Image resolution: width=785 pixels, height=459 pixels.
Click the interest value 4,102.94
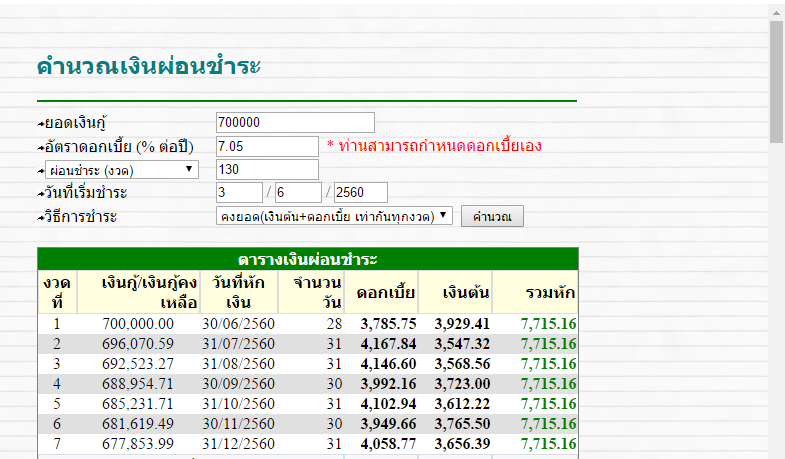[388, 404]
